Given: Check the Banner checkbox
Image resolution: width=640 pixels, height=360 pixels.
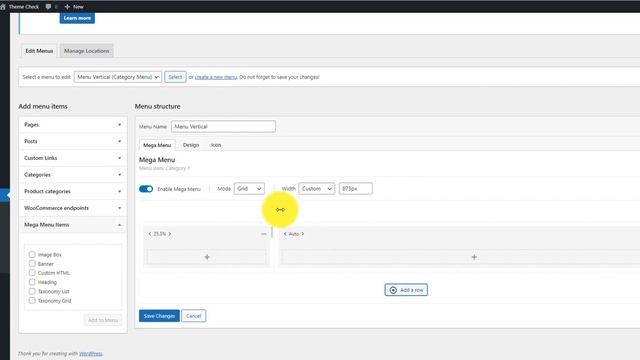Looking at the screenshot, I should (32, 264).
